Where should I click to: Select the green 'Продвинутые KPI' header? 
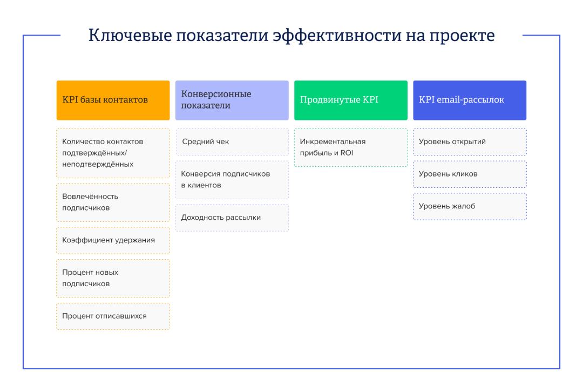tap(351, 100)
